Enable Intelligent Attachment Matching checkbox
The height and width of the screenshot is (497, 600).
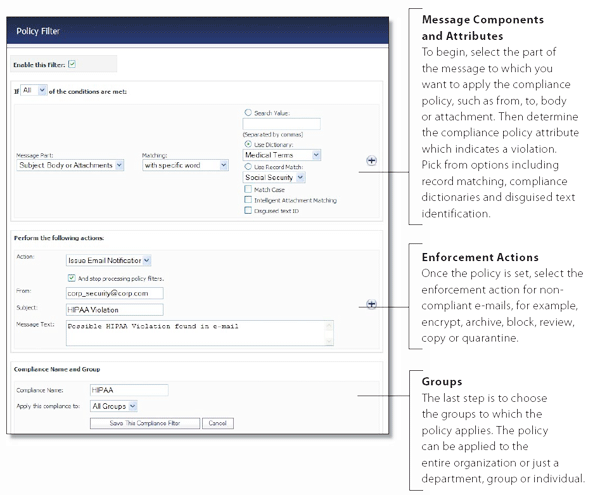(248, 200)
